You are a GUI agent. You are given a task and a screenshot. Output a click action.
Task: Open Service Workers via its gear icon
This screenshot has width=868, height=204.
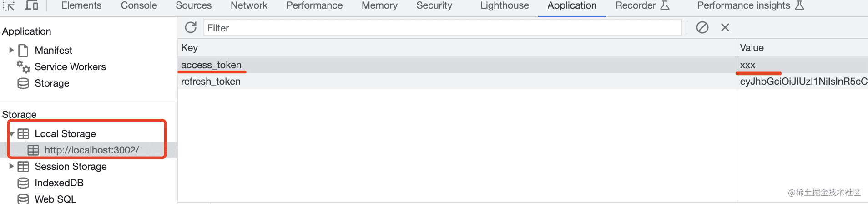point(23,67)
